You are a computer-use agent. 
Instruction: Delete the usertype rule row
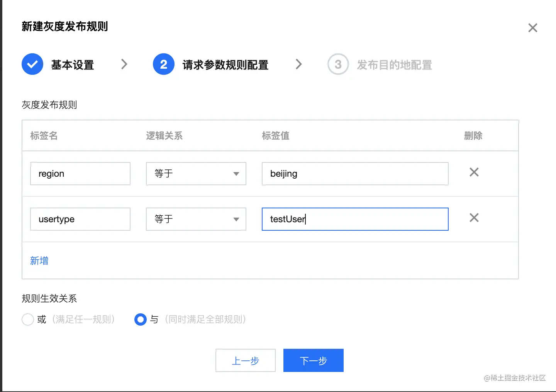[474, 218]
